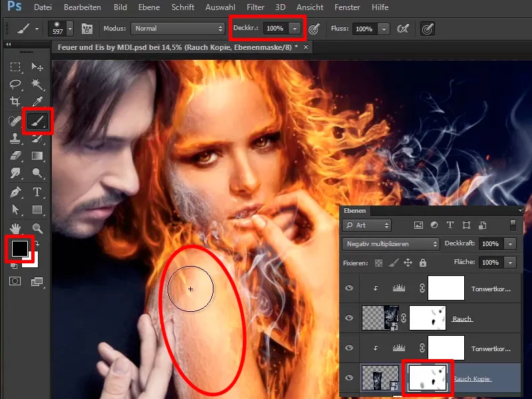Viewport: 532px width, 399px height.
Task: Open the Ansicht menu
Action: tap(310, 7)
